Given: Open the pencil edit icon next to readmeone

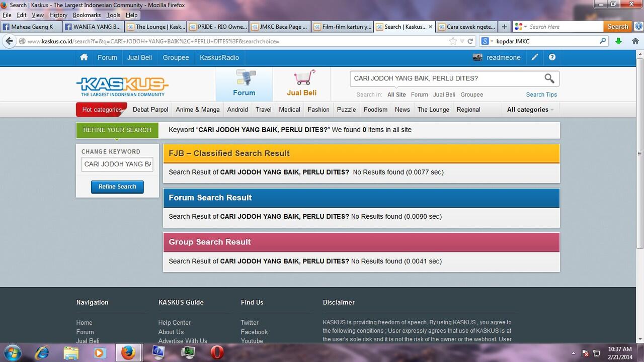Looking at the screenshot, I should pyautogui.click(x=534, y=57).
